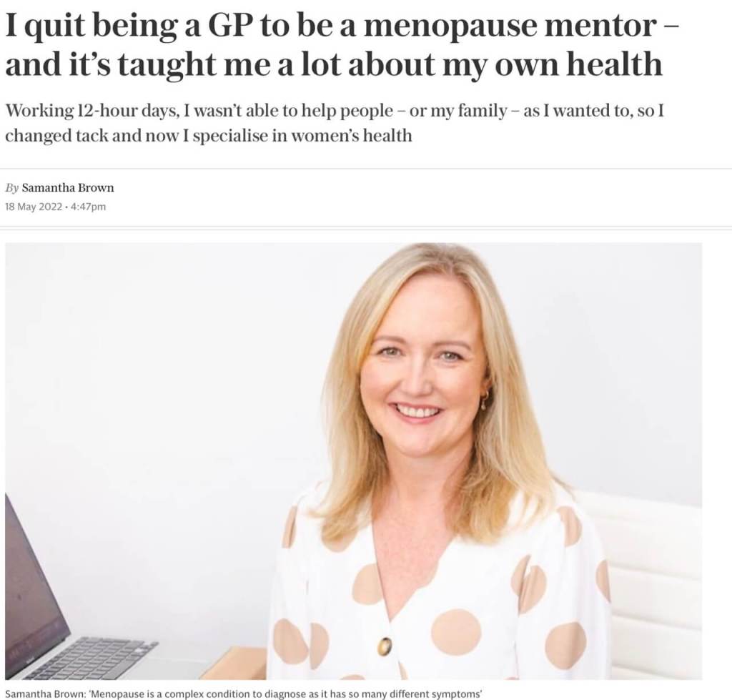
Task: Open the main photo of Samantha Brown
Action: [x=353, y=461]
